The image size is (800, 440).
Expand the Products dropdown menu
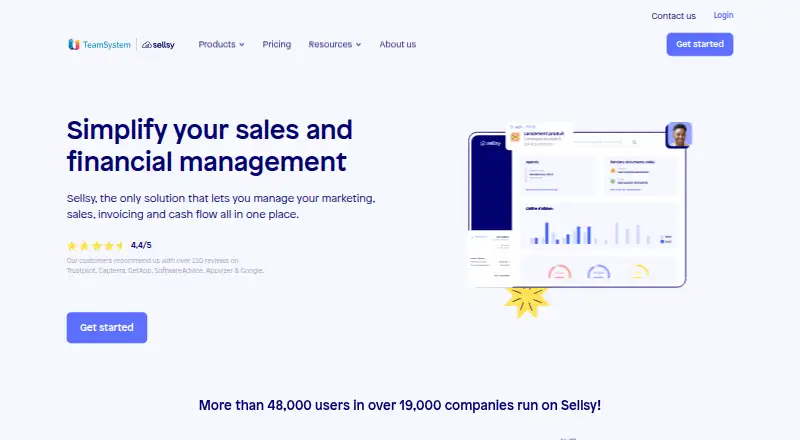coord(221,44)
